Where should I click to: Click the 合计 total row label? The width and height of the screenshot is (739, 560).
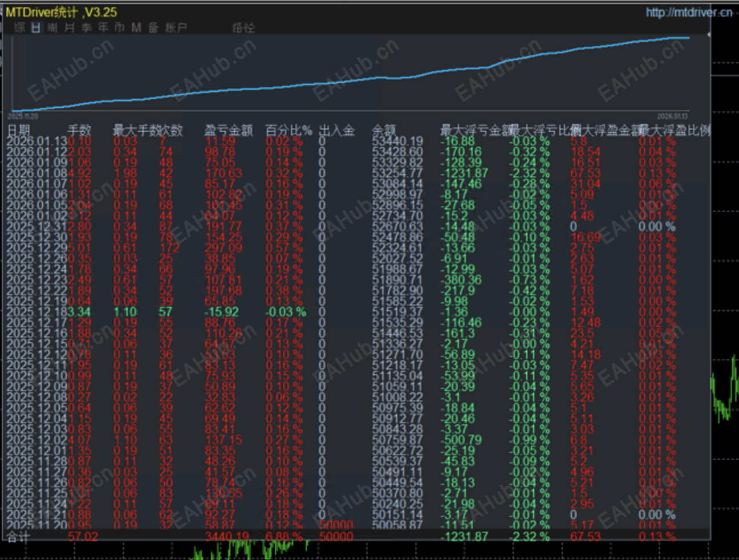pyautogui.click(x=18, y=537)
